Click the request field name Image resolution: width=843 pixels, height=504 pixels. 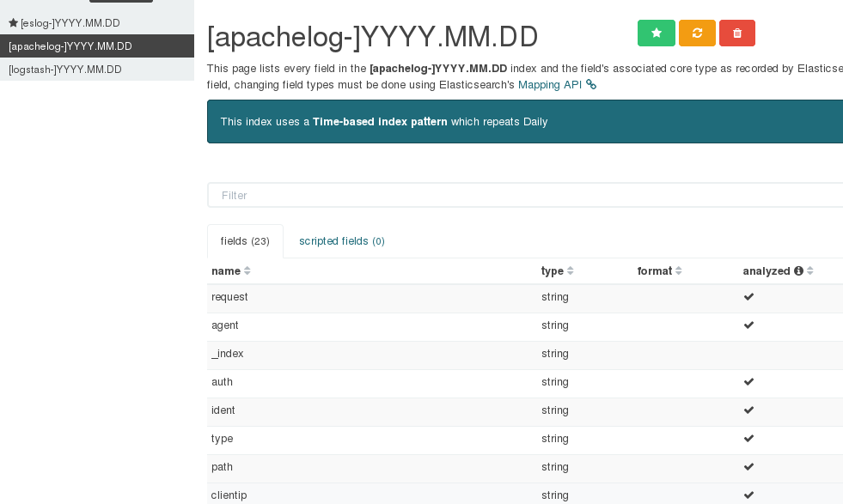pos(229,297)
